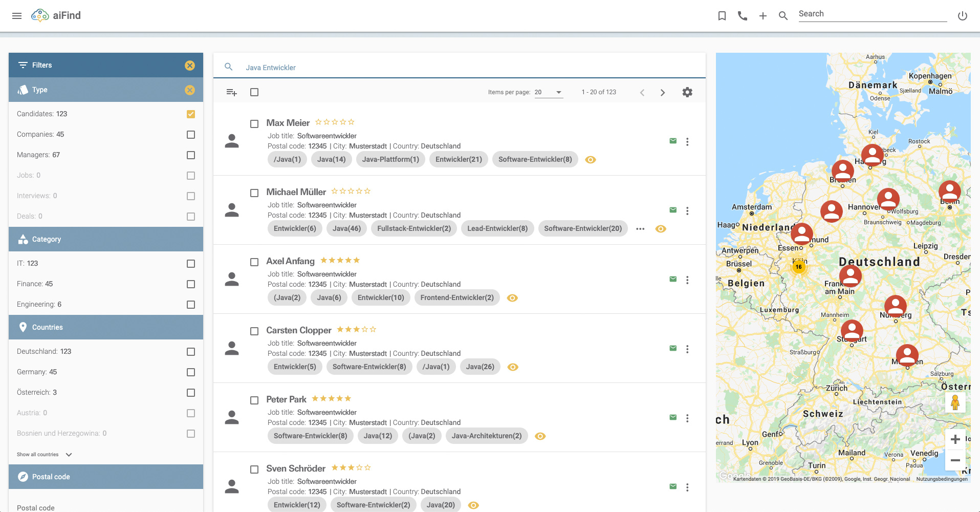The image size is (980, 512).
Task: Enable the Companies filter checkbox
Action: 191,135
